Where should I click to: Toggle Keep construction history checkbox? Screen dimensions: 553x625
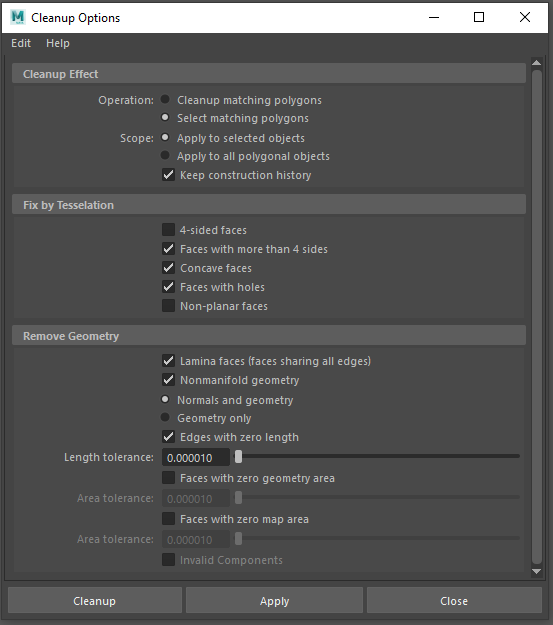coord(168,175)
